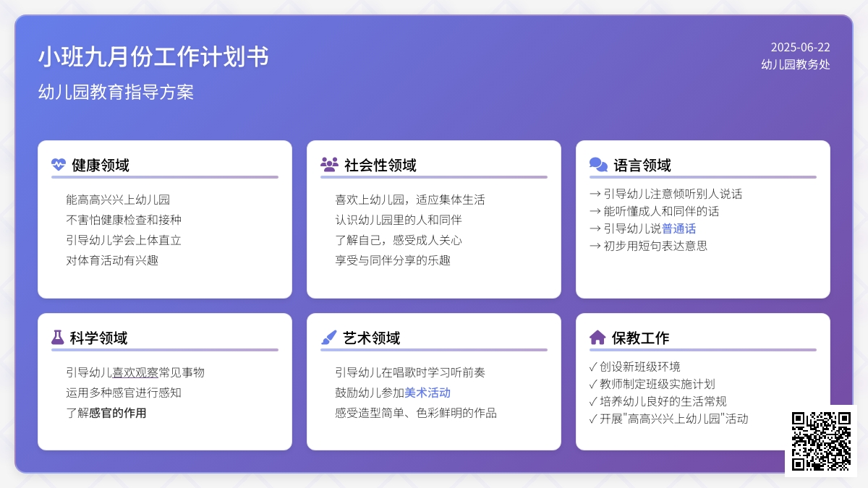Select the line 运用多种感官进行感知

[x=124, y=393]
